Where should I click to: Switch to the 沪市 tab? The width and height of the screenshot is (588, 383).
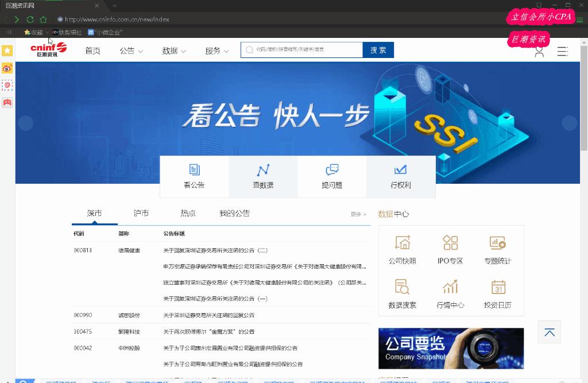pyautogui.click(x=141, y=212)
